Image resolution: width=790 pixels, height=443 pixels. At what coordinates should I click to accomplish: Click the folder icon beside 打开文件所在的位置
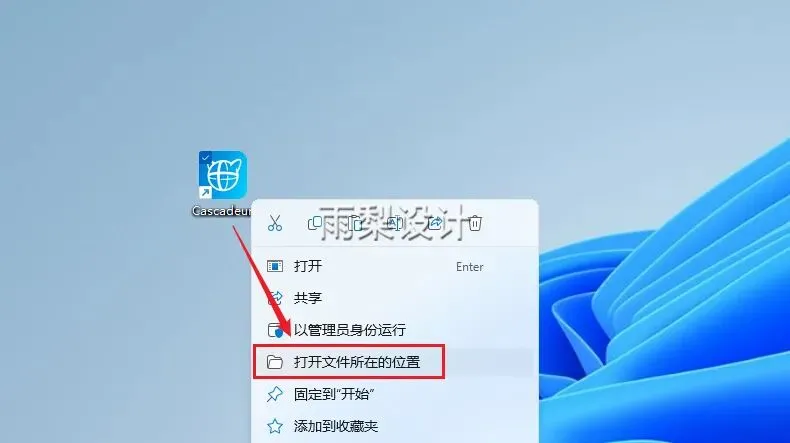(x=275, y=362)
